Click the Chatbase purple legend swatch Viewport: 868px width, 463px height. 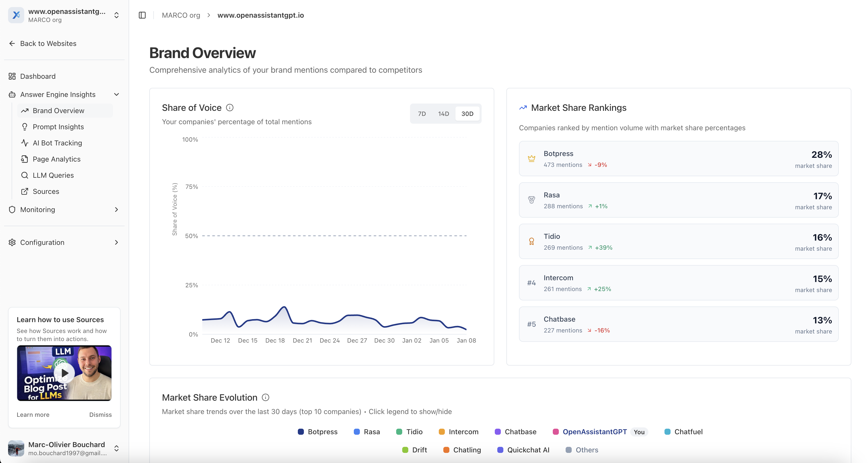point(498,432)
